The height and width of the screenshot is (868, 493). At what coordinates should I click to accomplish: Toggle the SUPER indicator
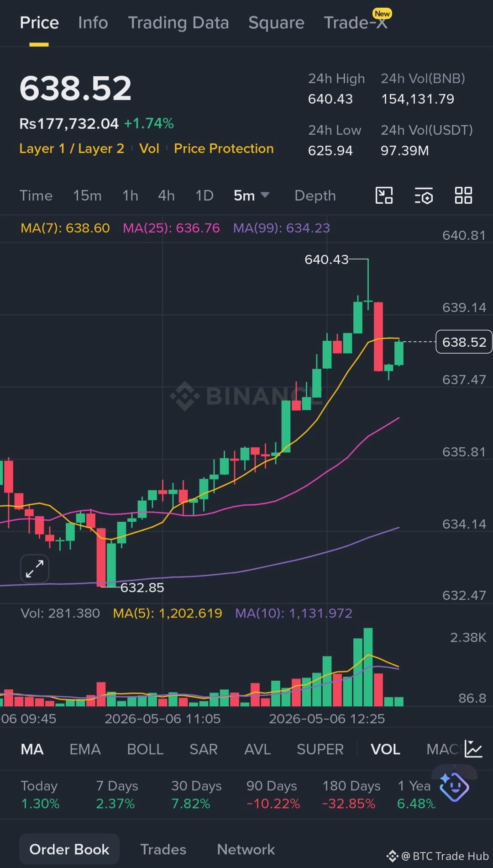point(320,749)
